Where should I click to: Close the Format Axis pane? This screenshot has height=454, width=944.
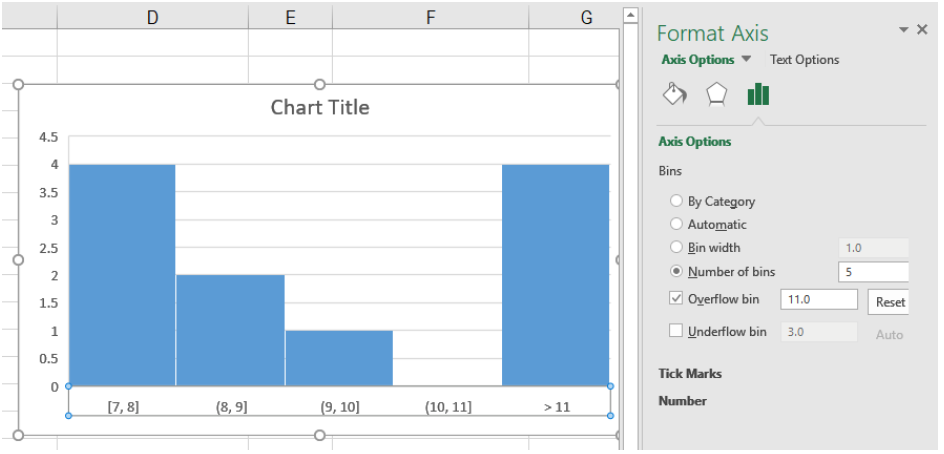click(x=922, y=30)
